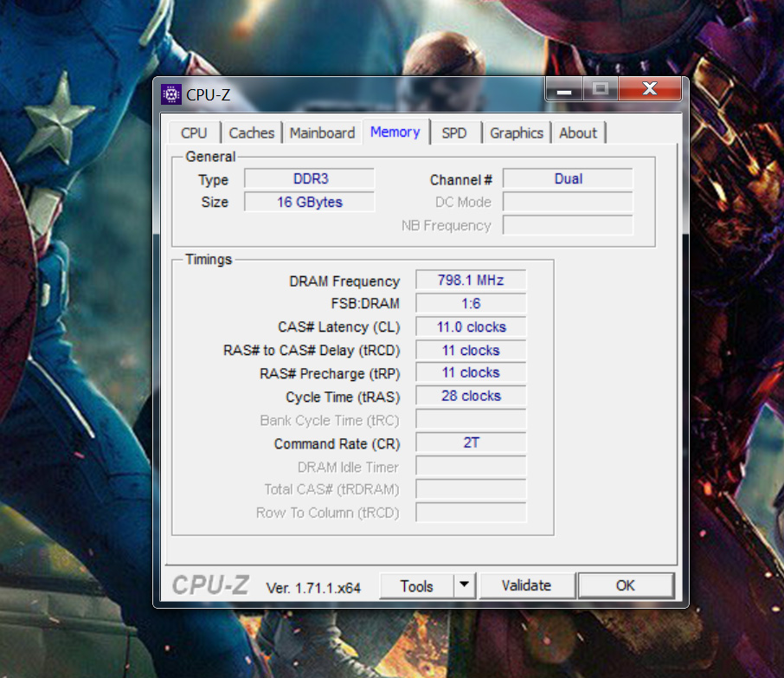
Task: Click the CPU-Z app icon in title bar
Action: [171, 94]
